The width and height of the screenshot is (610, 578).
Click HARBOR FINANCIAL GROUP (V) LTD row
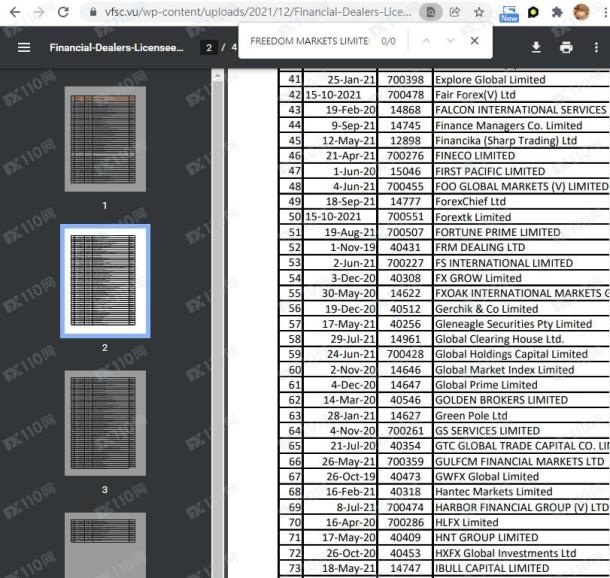444,507
